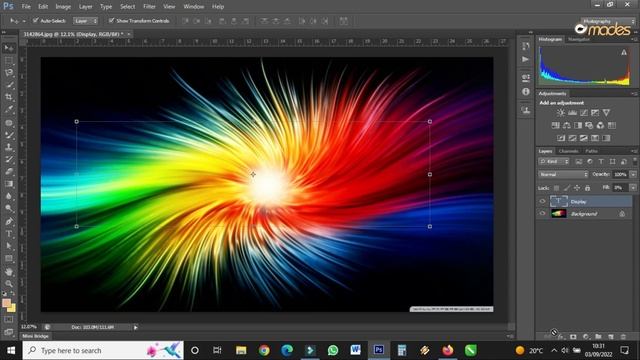The image size is (640, 360).
Task: Toggle lock image pixels
Action: click(x=567, y=188)
